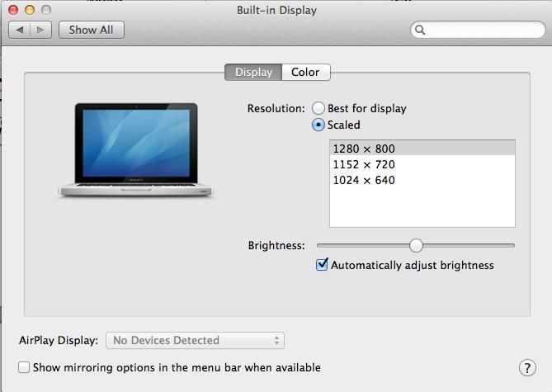This screenshot has width=552, height=392.
Task: Go back with the left arrow button
Action: pos(20,30)
